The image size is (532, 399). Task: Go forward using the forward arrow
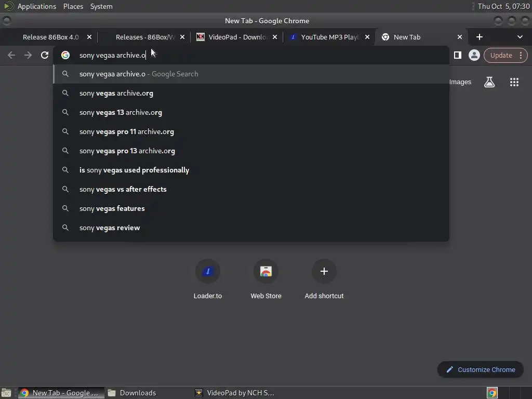tap(28, 55)
